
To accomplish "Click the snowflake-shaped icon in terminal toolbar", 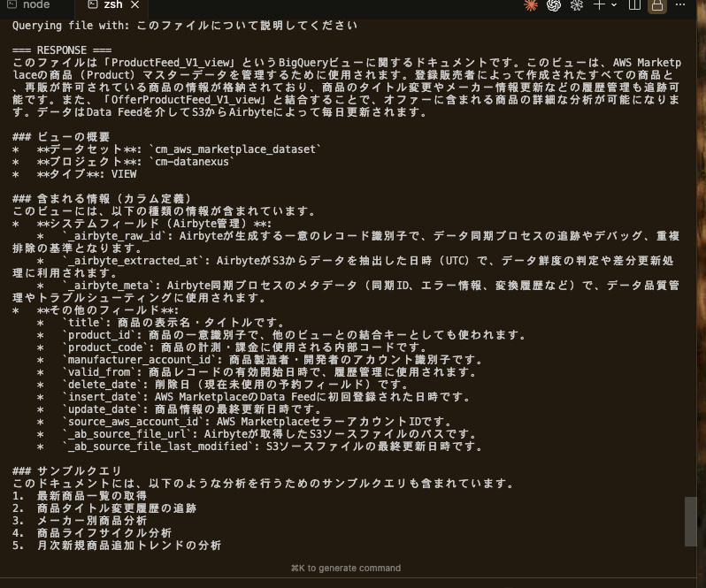I will click(577, 5).
